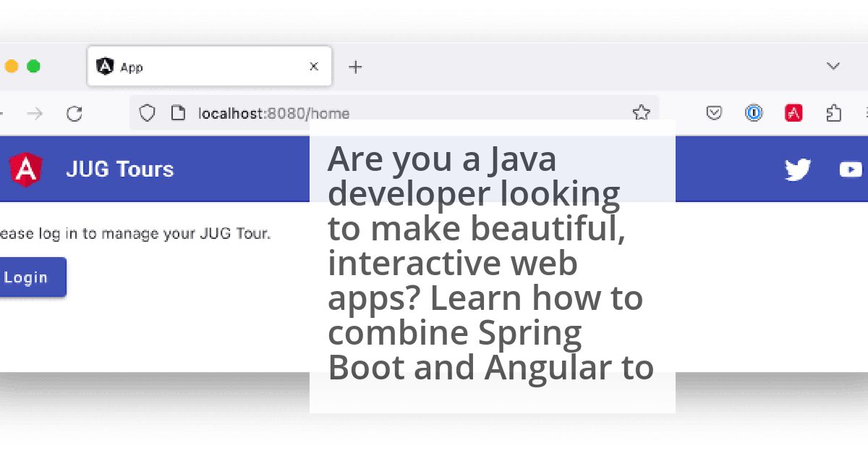This screenshot has height=454, width=868.
Task: Expand the list all tabs chevron
Action: click(x=833, y=66)
